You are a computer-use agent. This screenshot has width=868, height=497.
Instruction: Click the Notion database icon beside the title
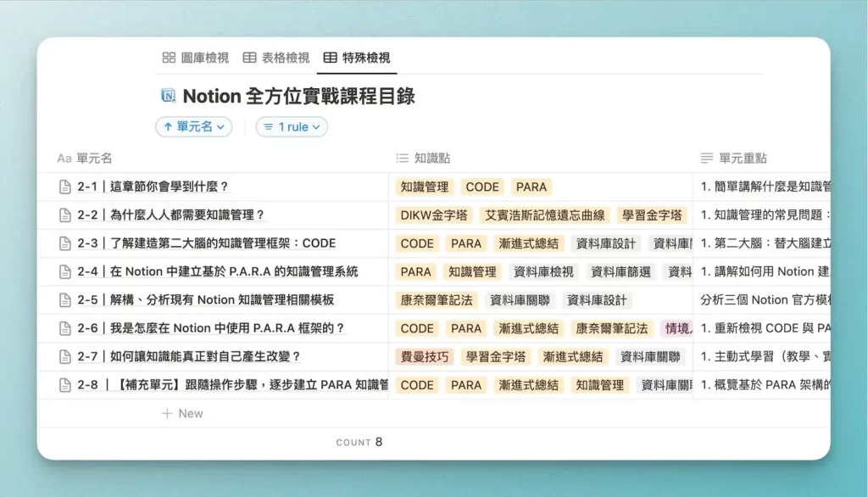[x=169, y=96]
